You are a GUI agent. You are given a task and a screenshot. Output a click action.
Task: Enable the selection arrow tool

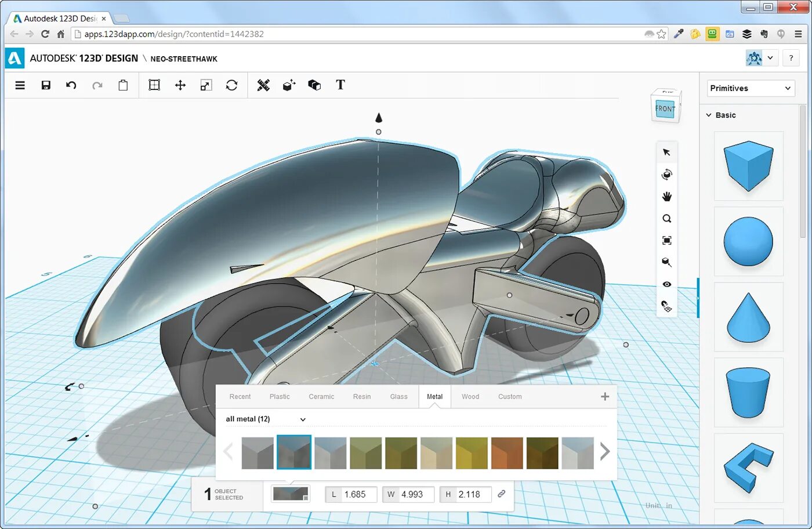666,152
